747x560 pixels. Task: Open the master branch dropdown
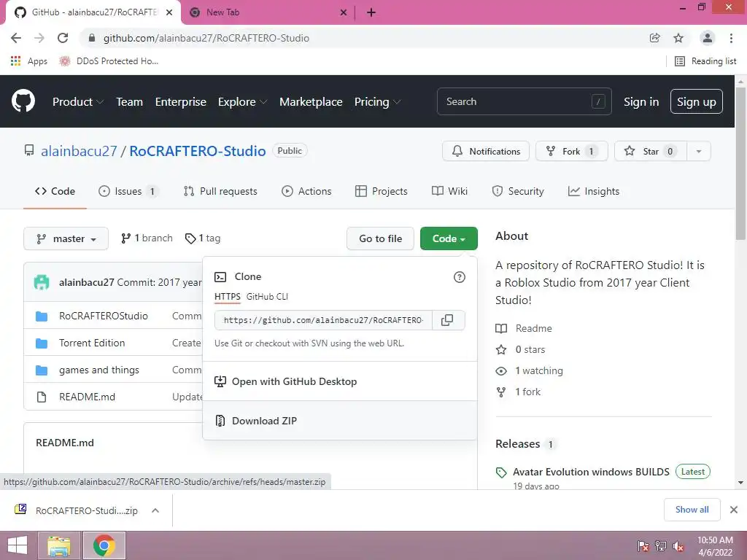(x=66, y=238)
